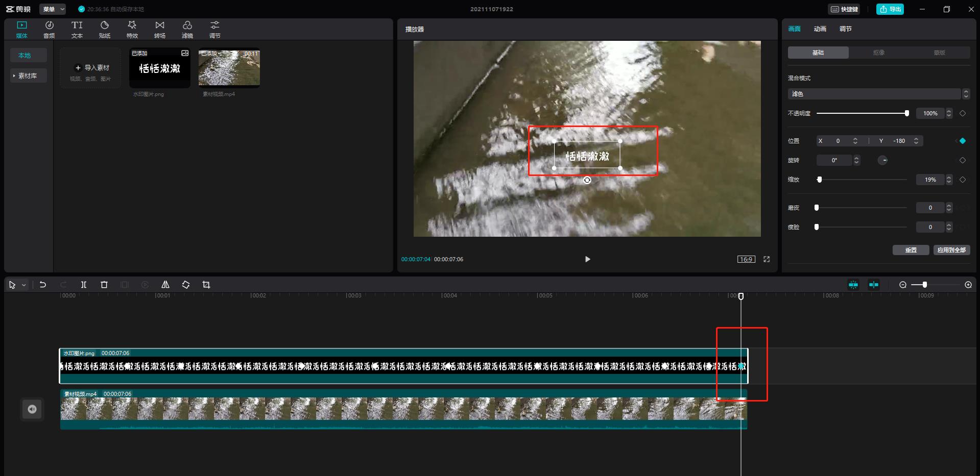Open the crop tool
The height and width of the screenshot is (476, 980).
(206, 285)
